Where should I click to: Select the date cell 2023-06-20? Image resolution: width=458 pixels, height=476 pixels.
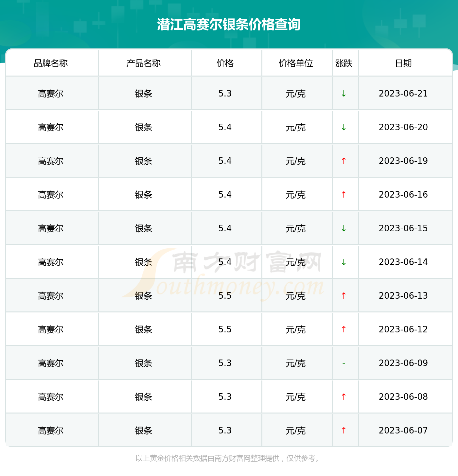(x=403, y=127)
